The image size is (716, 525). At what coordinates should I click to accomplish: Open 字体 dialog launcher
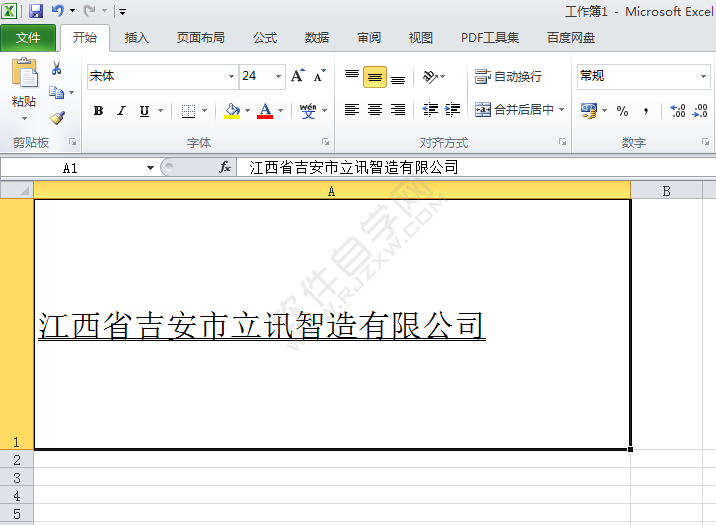(325, 142)
